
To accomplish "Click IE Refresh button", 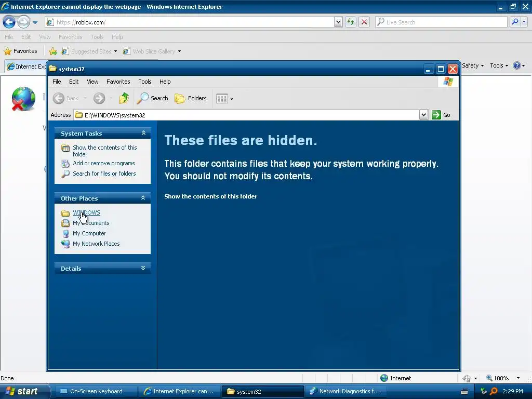I will tap(351, 22).
